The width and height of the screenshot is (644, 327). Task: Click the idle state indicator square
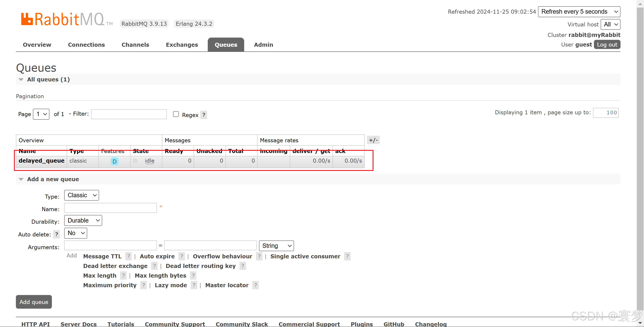pyautogui.click(x=135, y=161)
